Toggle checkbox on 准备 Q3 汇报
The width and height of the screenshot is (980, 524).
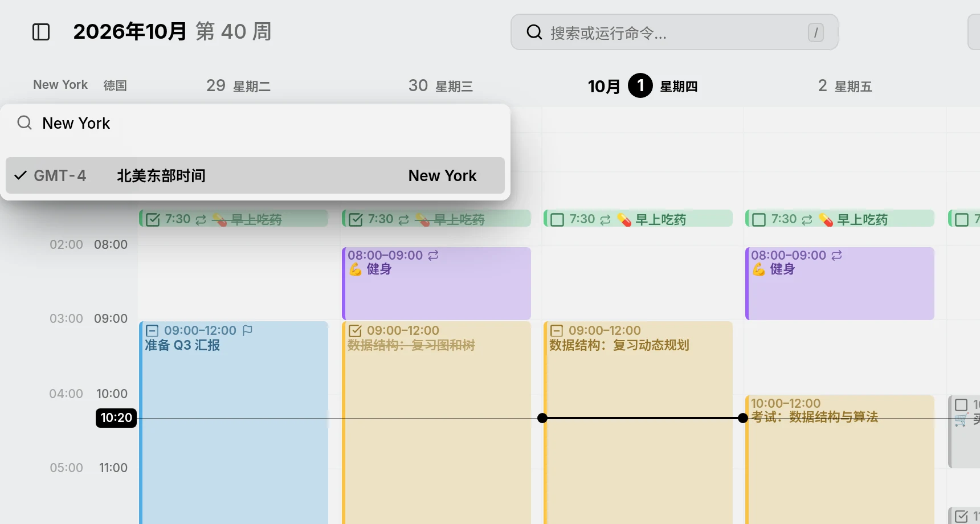point(152,330)
